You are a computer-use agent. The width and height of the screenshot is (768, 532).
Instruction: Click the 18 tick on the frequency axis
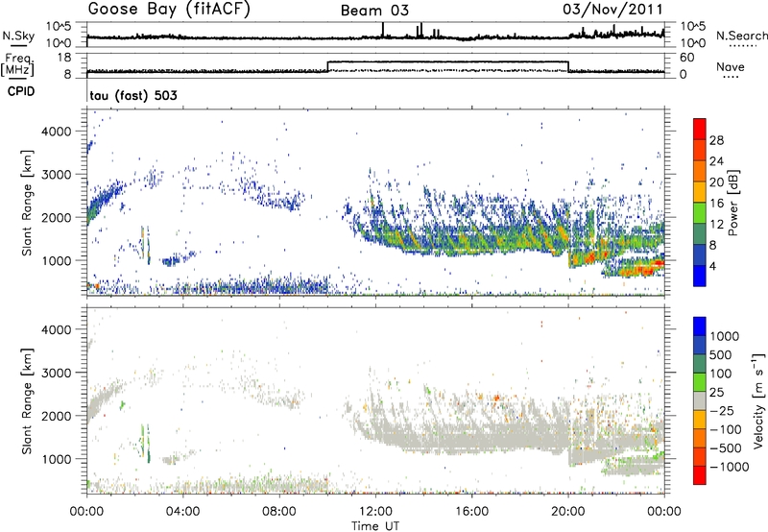tap(64, 58)
